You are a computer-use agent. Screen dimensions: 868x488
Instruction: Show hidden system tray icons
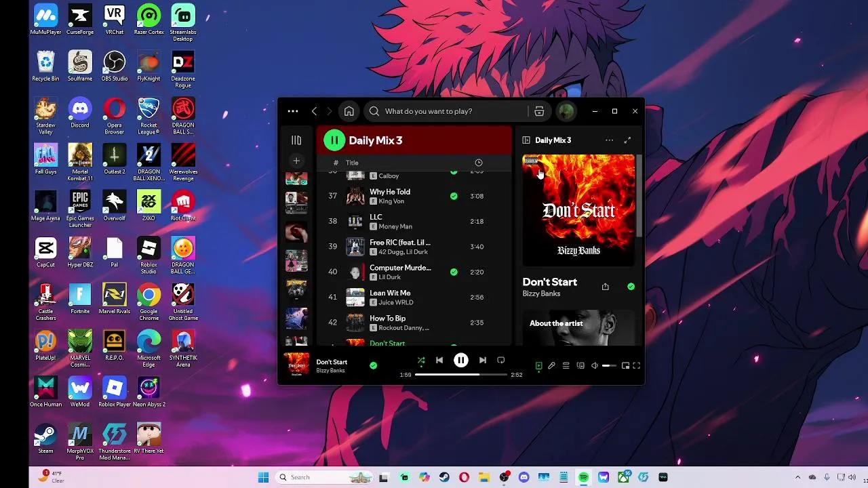797,477
